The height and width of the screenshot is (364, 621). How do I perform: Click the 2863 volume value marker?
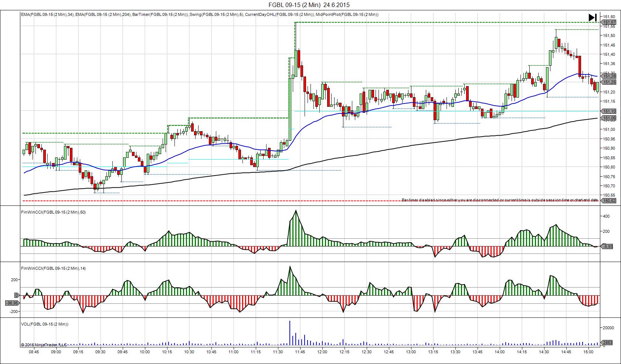click(x=608, y=343)
